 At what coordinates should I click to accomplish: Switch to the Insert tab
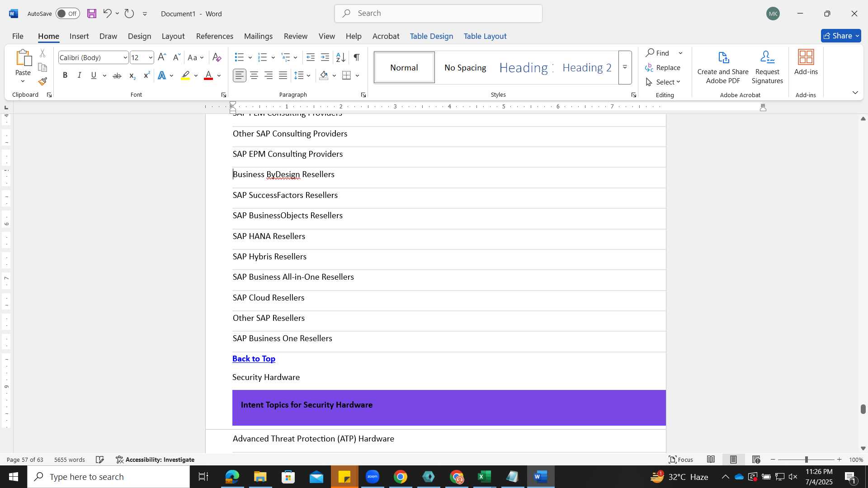click(x=79, y=36)
